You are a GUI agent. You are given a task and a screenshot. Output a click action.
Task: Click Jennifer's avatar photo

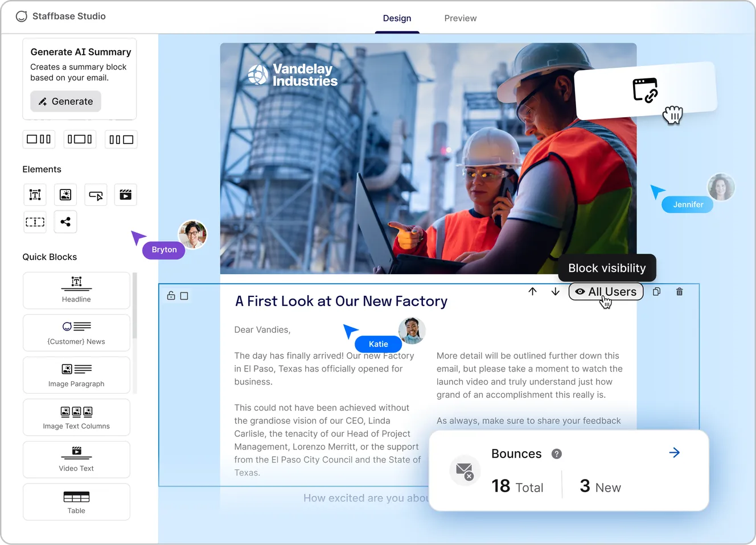[x=721, y=187]
